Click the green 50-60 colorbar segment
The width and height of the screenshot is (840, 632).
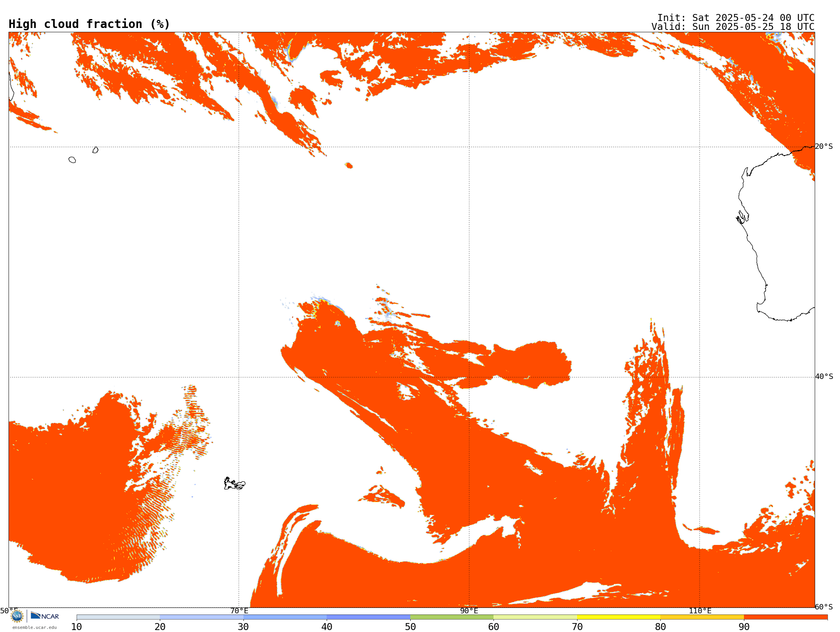(452, 617)
